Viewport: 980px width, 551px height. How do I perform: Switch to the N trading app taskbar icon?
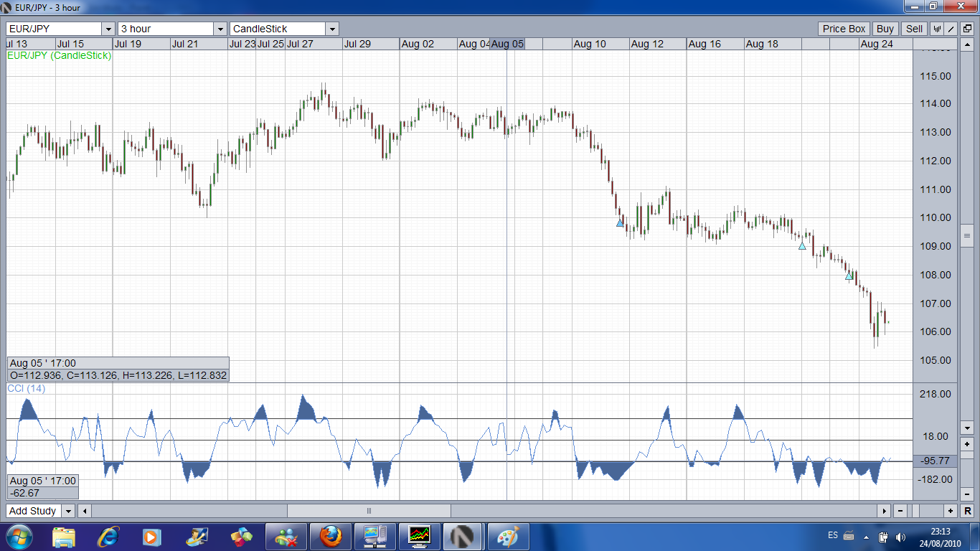pos(463,536)
